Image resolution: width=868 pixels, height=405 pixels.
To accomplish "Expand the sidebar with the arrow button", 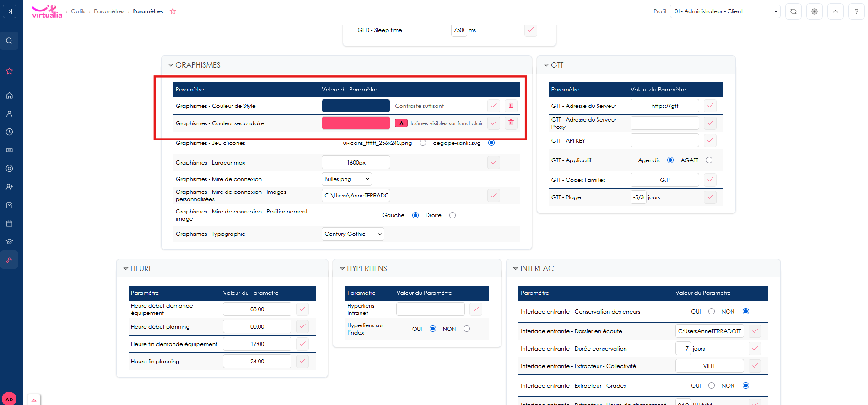I will [10, 11].
